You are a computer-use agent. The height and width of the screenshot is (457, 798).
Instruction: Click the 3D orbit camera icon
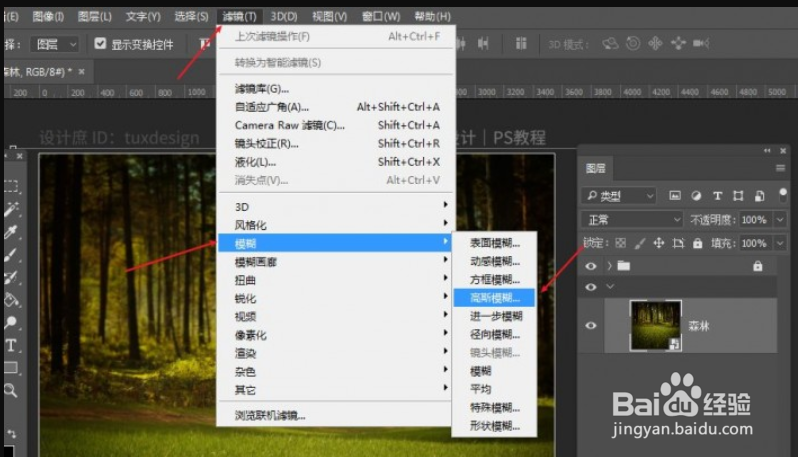tap(610, 44)
